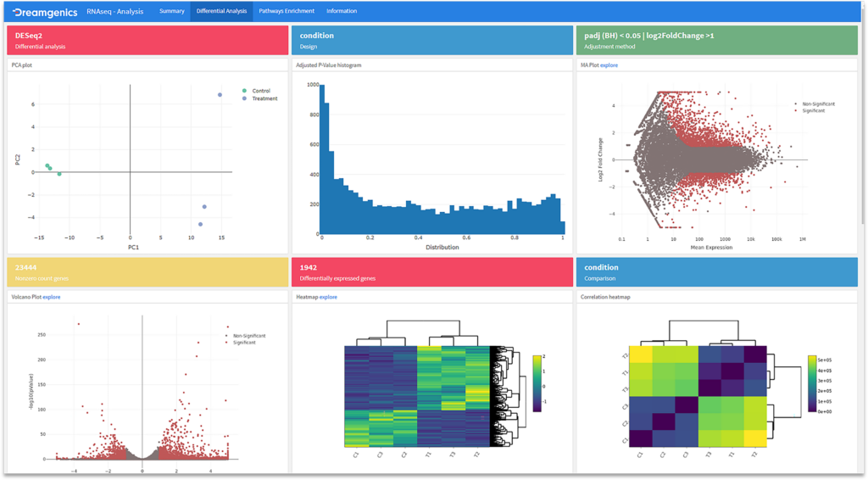Viewport: 868px width, 480px height.
Task: Click the correlation heatmap color scale bar
Action: tap(812, 383)
